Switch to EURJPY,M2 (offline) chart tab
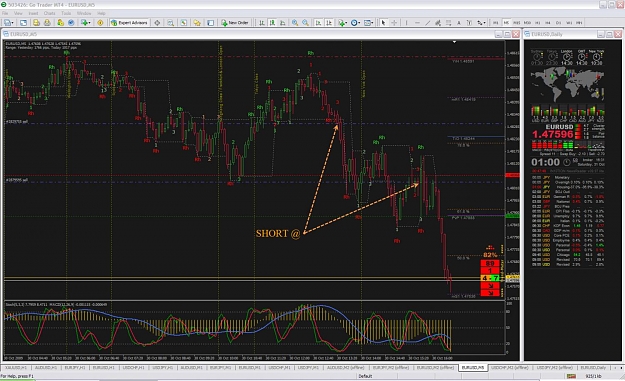This screenshot has height=381, width=625. point(391,367)
